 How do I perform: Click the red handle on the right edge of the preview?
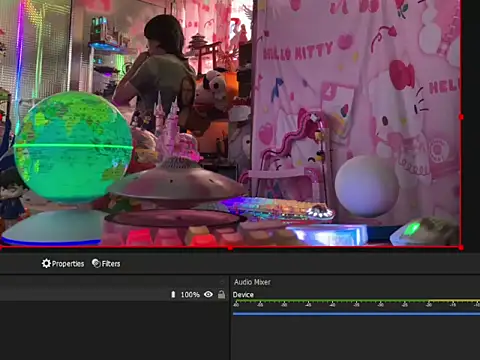[x=461, y=117]
